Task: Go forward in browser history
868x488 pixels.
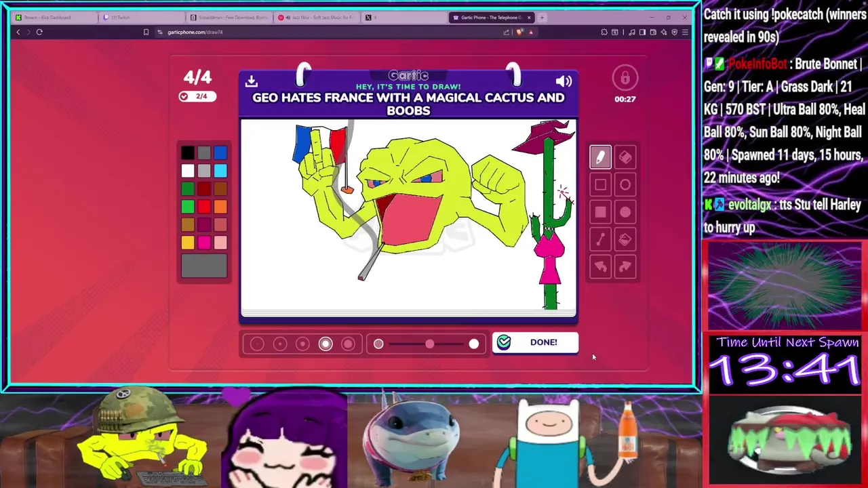Action: click(28, 32)
